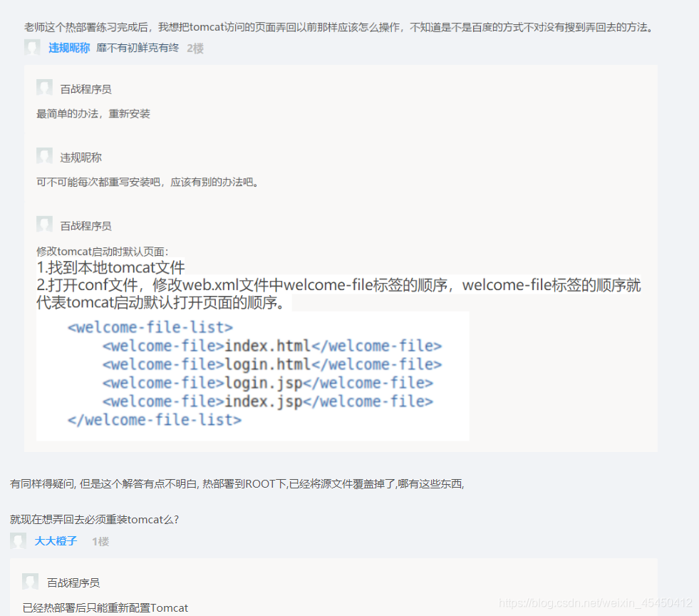The height and width of the screenshot is (616, 699).
Task: Click the avatar next to first 百战程序员 reply
Action: (44, 88)
